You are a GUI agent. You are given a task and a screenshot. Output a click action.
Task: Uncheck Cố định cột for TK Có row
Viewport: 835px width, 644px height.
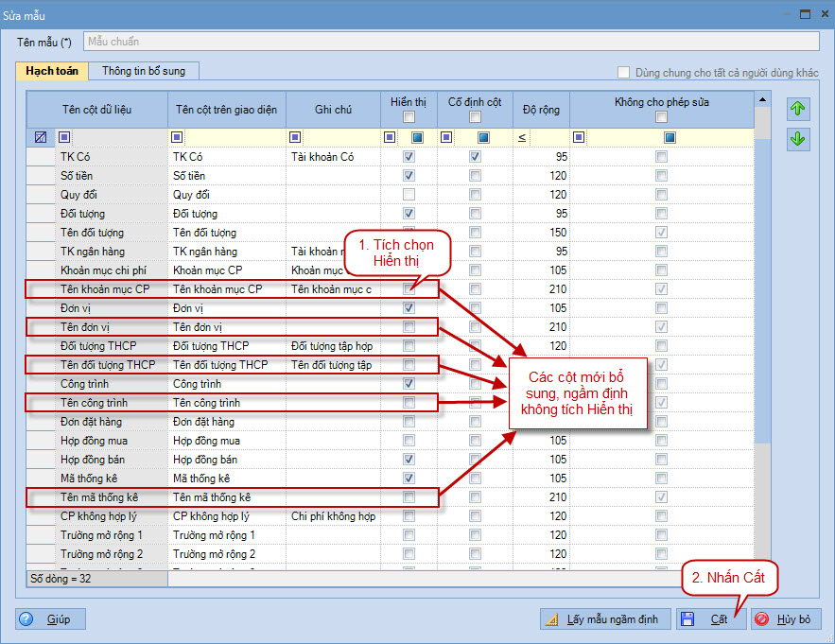[475, 157]
